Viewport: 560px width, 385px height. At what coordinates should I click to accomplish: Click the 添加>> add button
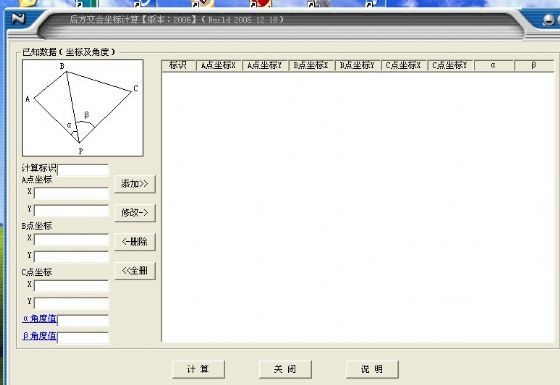(x=135, y=184)
